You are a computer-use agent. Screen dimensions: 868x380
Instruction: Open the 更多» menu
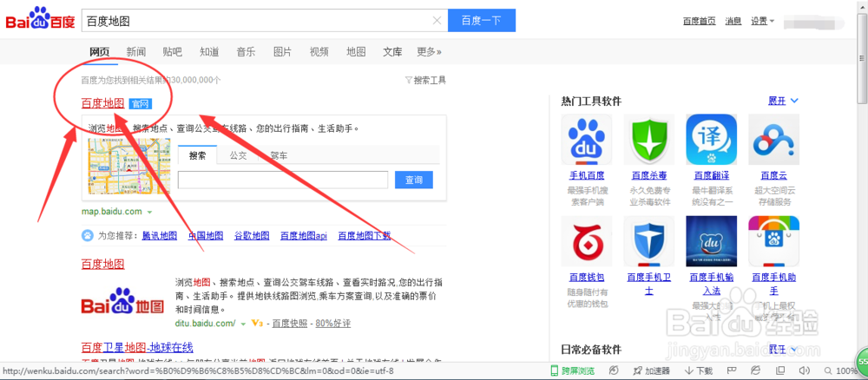[x=429, y=52]
